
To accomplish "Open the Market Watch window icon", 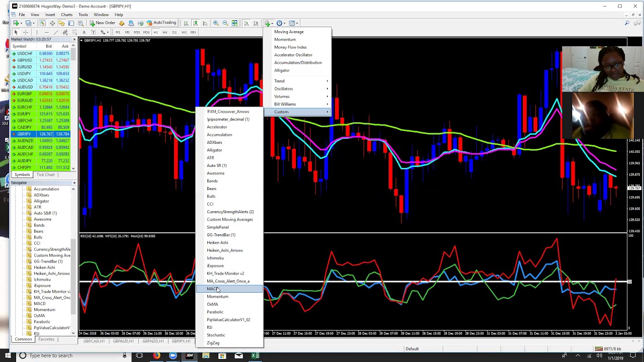I will pyautogui.click(x=43, y=23).
